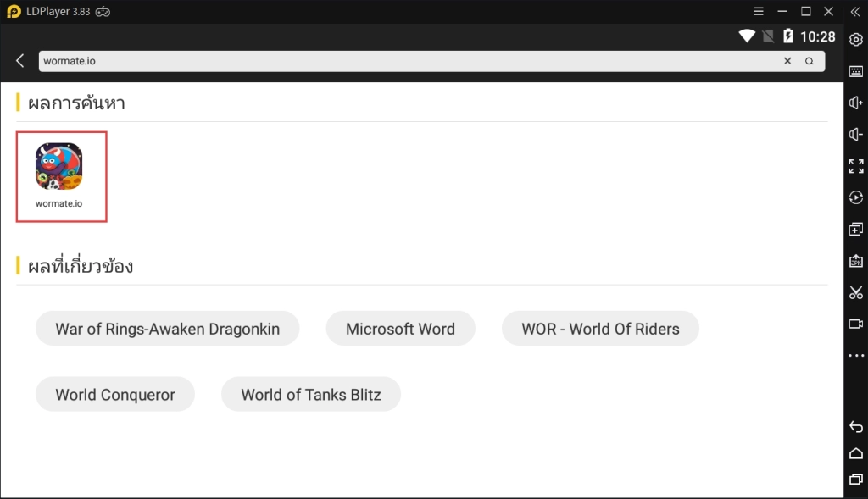The height and width of the screenshot is (499, 868).
Task: Clear the wormate.io search text
Action: click(x=787, y=60)
